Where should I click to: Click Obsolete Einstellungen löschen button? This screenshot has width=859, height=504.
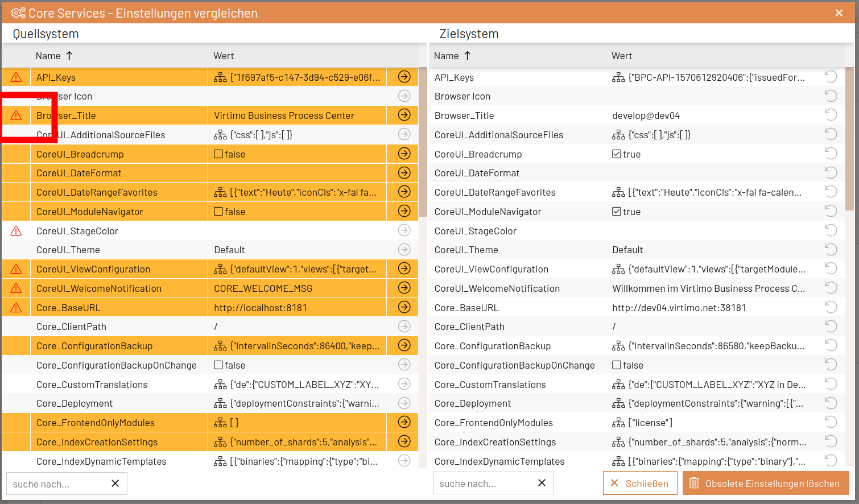tap(765, 484)
